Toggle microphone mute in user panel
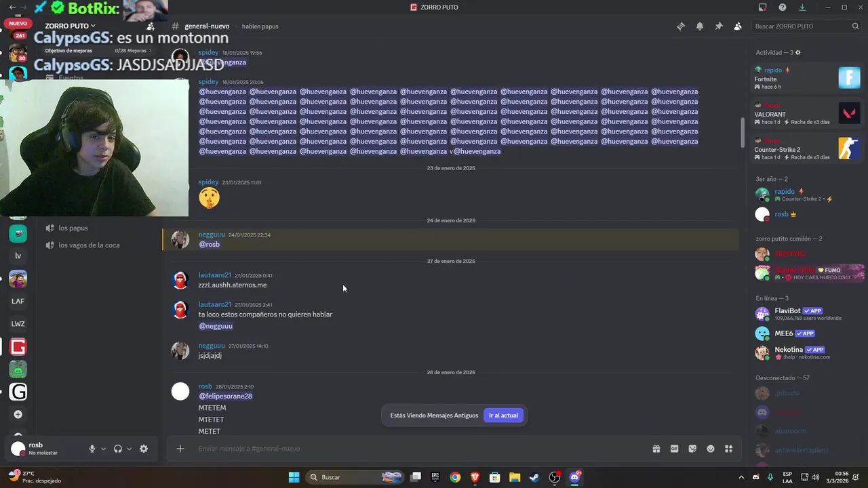 92,449
